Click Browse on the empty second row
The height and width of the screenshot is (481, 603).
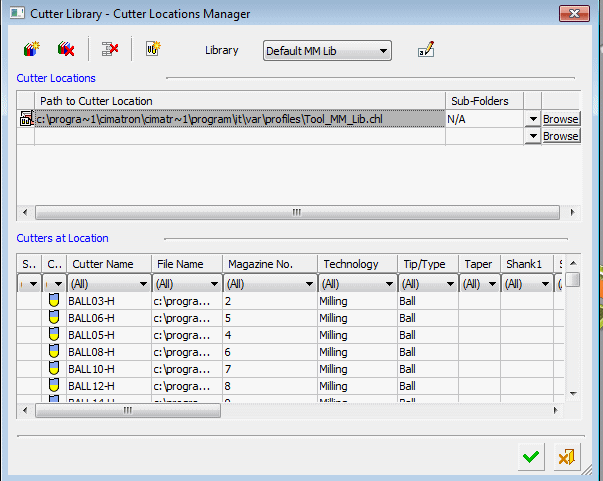(560, 136)
